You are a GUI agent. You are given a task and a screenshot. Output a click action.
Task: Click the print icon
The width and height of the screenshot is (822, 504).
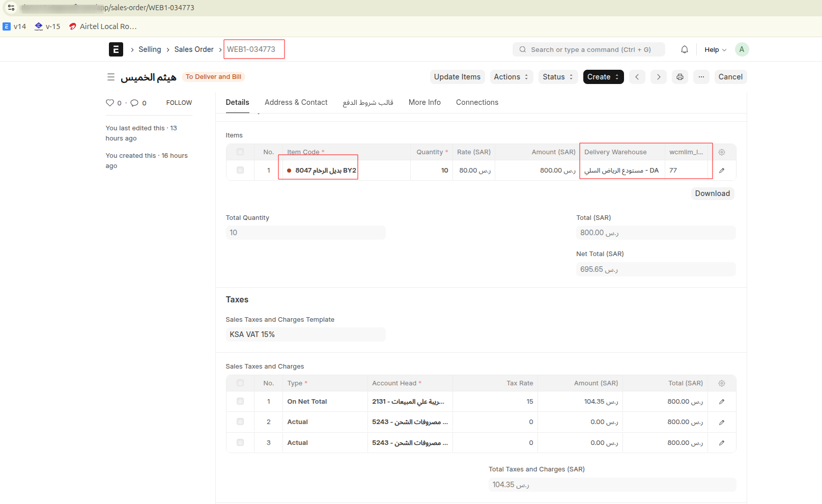(679, 77)
